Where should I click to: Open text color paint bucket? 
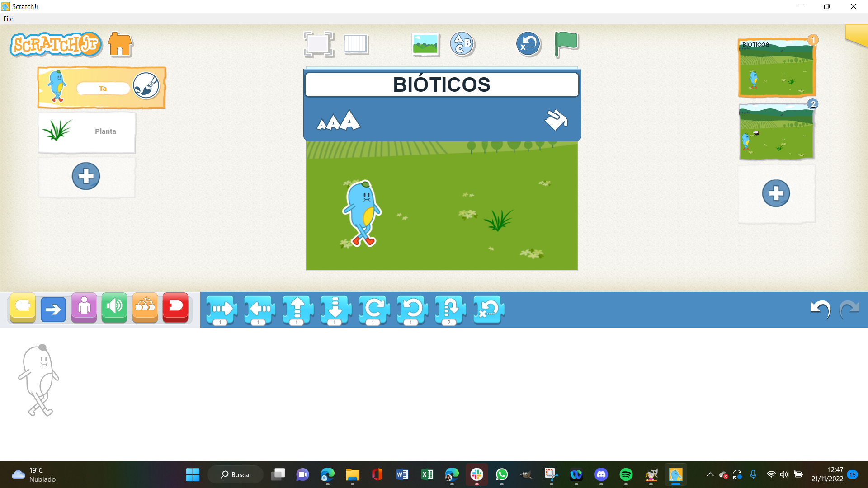pos(556,120)
